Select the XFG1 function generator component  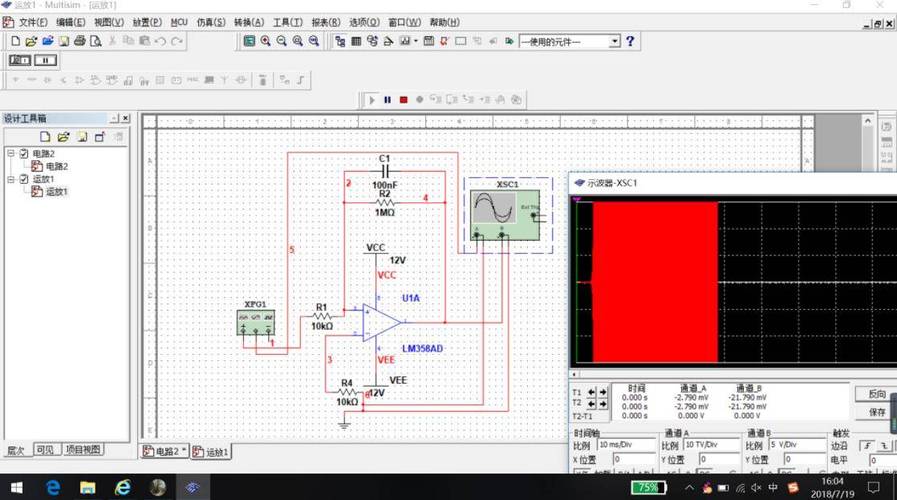[256, 322]
